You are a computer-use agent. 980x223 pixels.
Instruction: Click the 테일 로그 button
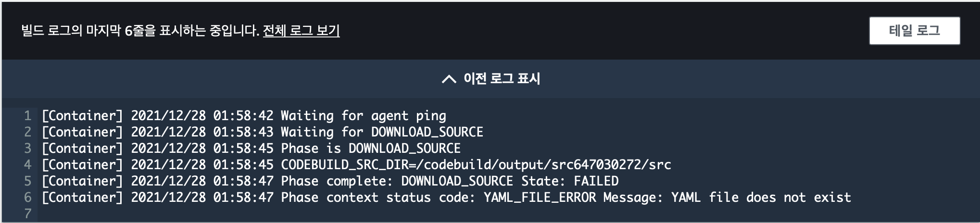point(914,31)
